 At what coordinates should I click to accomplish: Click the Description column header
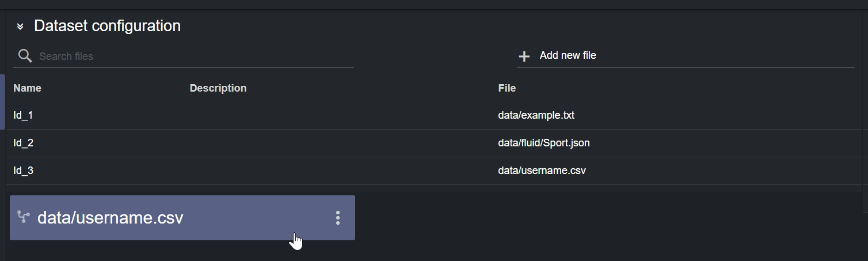coord(218,88)
